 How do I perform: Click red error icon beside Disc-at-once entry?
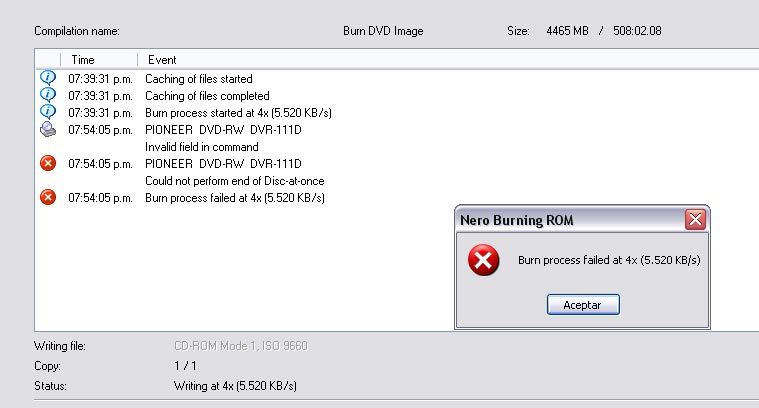(x=47, y=163)
